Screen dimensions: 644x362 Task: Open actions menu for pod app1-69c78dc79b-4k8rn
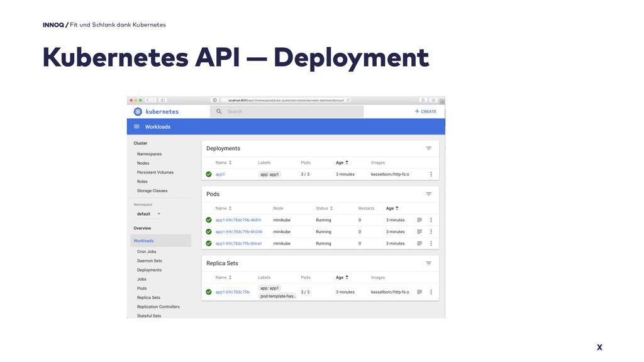(x=431, y=220)
